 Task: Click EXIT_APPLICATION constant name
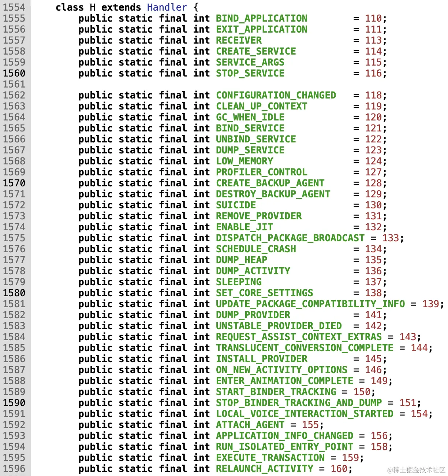tap(262, 29)
